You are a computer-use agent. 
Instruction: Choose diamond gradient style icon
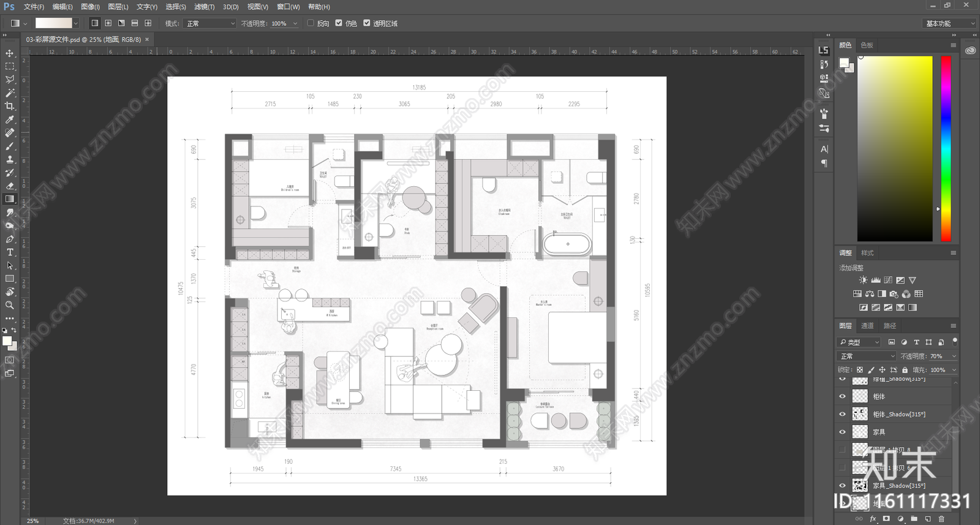148,23
